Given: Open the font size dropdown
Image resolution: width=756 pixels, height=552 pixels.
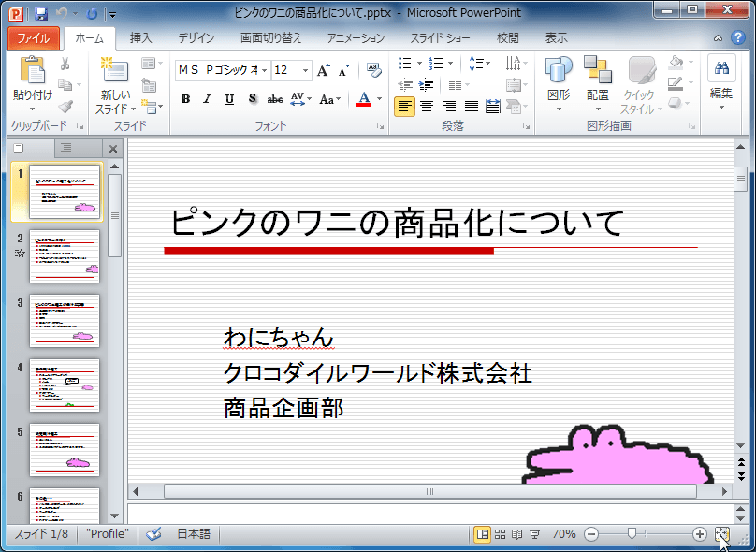Looking at the screenshot, I should [306, 71].
